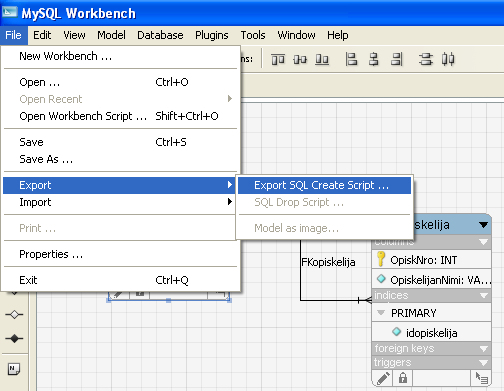504x391 pixels.
Task: Click the MySQL Workbench title bar icon
Action: [9, 13]
